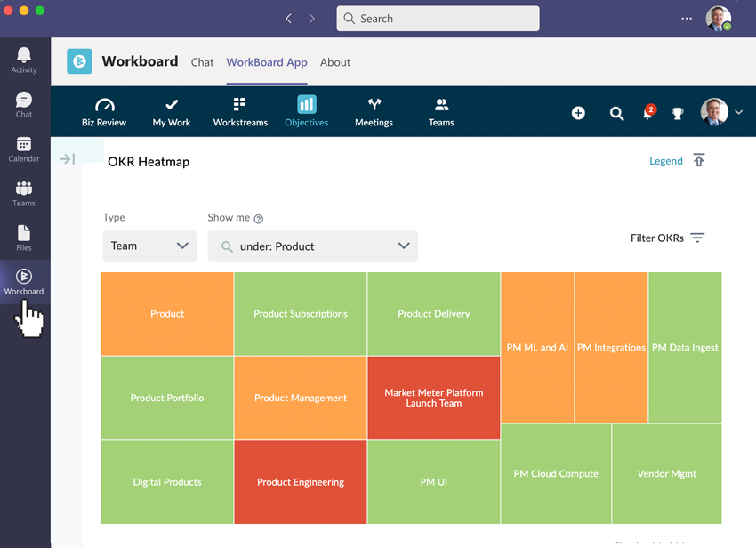Image resolution: width=756 pixels, height=548 pixels.
Task: Select the Product Engineering tile
Action: 301,482
